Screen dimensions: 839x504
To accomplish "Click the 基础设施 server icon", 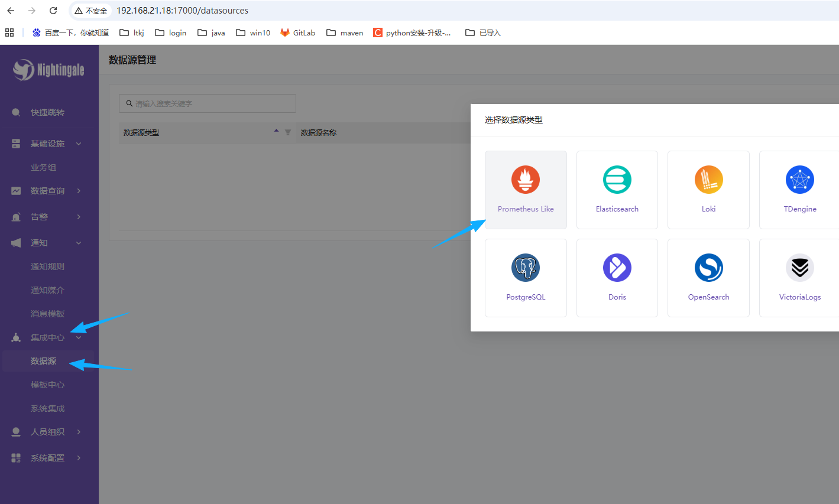I will pos(16,144).
